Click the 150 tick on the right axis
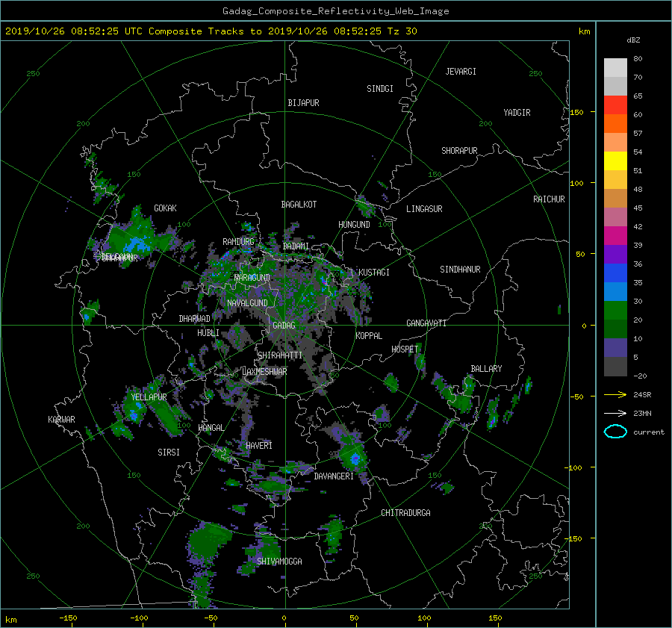The image size is (672, 628). [577, 112]
